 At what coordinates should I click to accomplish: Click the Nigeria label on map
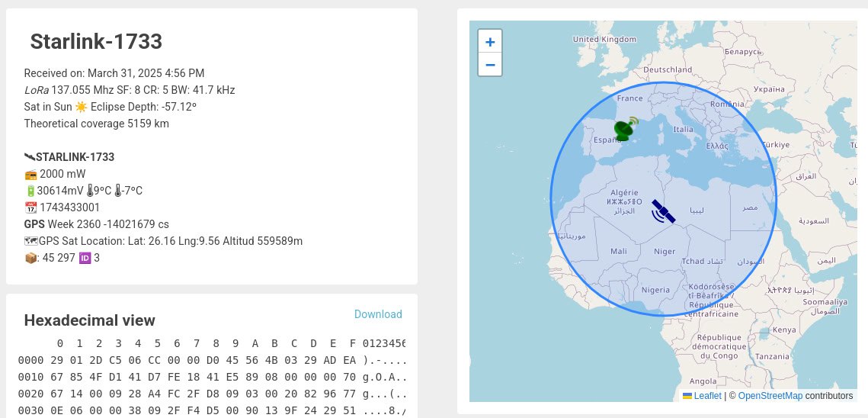[655, 289]
